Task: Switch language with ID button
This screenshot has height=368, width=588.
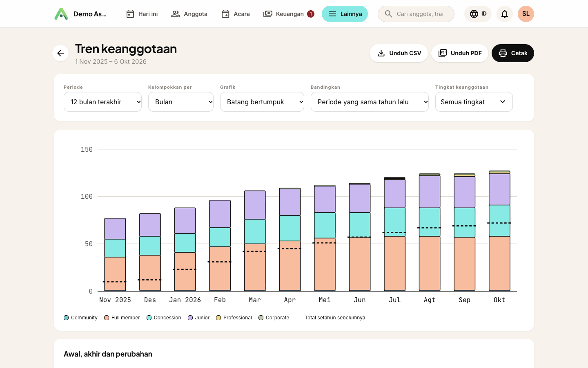Action: (478, 14)
